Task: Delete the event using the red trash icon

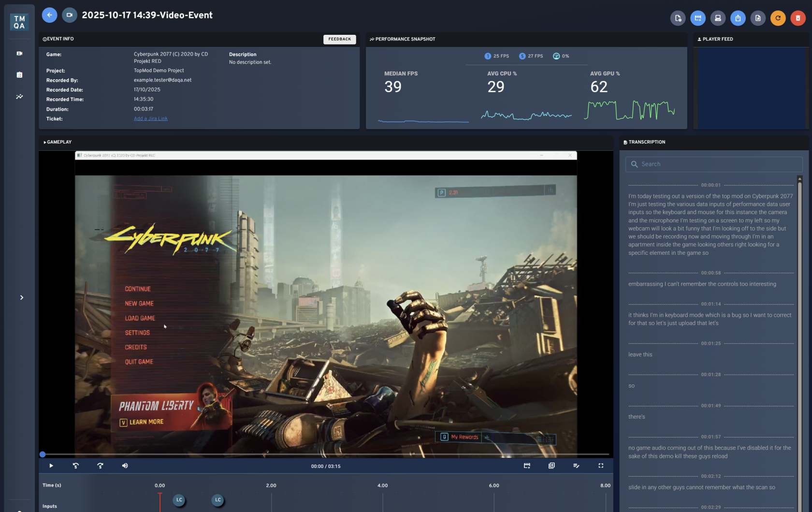Action: click(797, 18)
